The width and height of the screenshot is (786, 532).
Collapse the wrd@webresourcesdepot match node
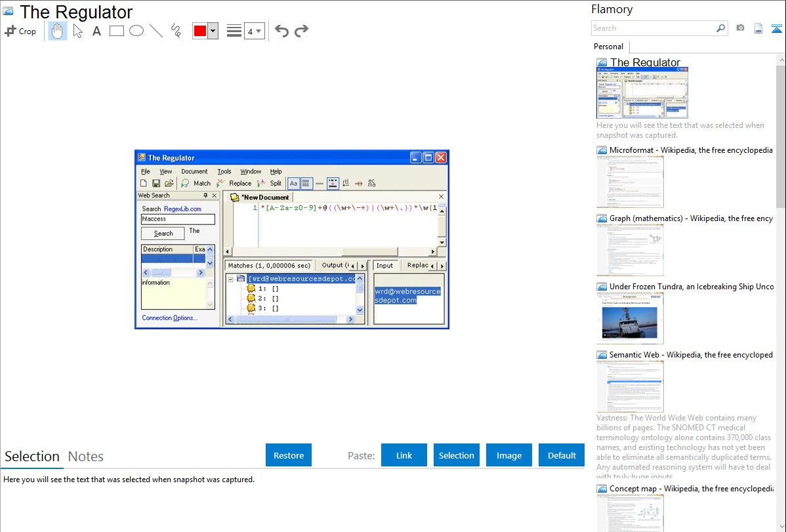pos(230,279)
